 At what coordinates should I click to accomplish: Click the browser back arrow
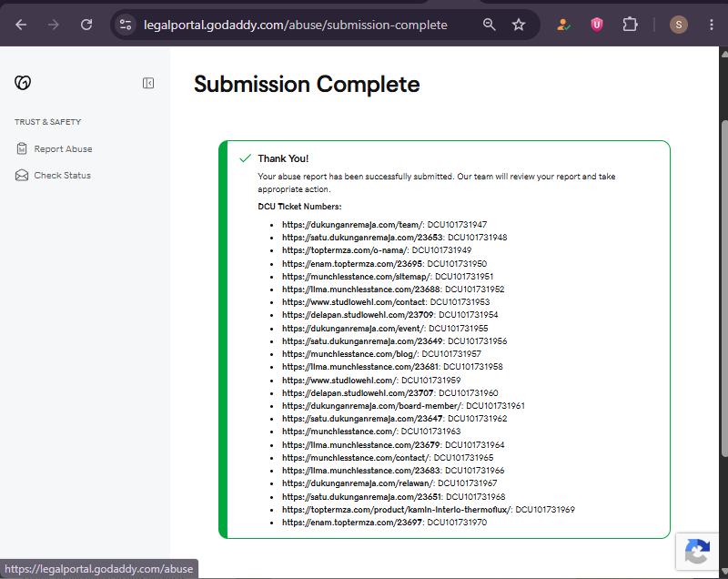point(21,25)
